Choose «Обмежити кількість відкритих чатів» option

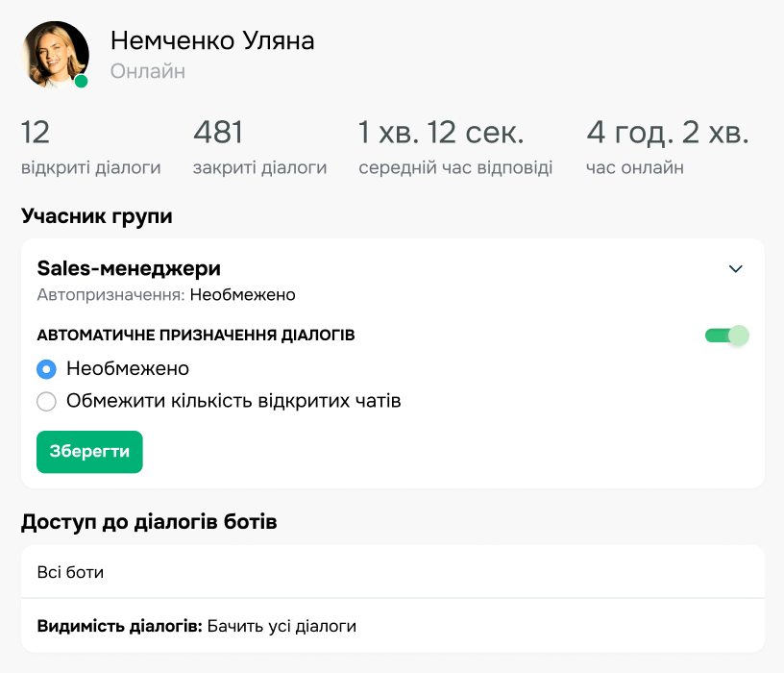[46, 401]
